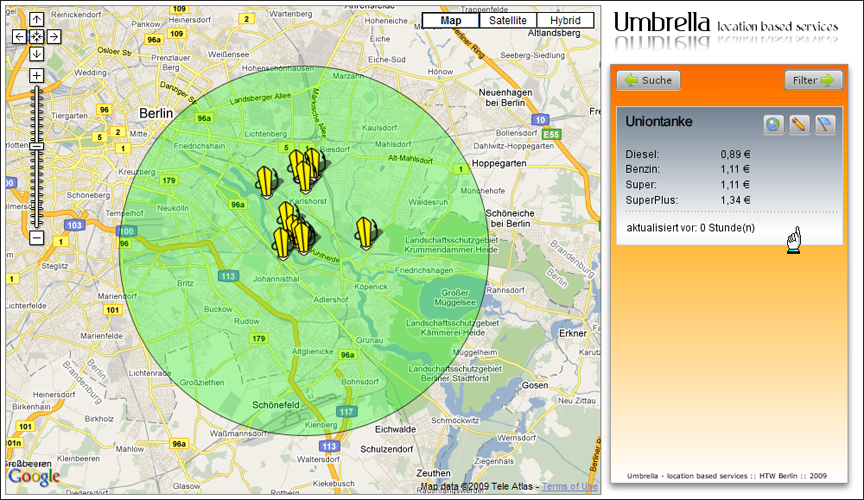The image size is (864, 500).
Task: Click the globe icon for Uniontanke
Action: tap(774, 124)
